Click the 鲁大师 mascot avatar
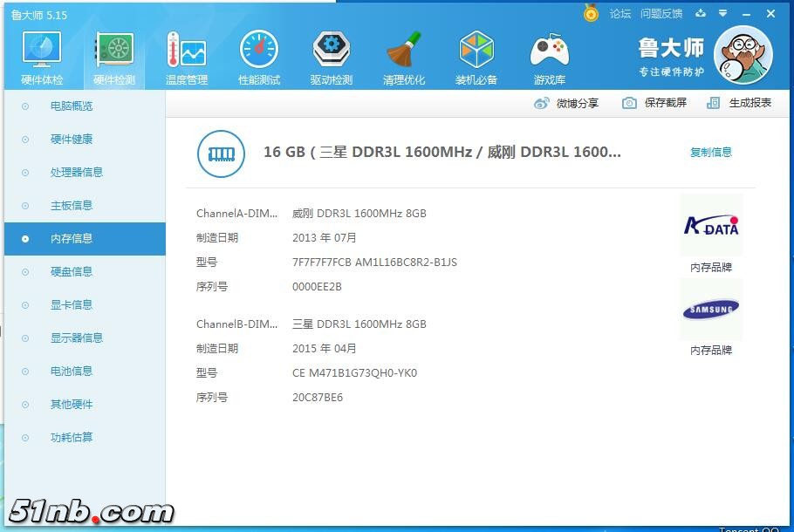The width and height of the screenshot is (794, 532). (x=743, y=54)
